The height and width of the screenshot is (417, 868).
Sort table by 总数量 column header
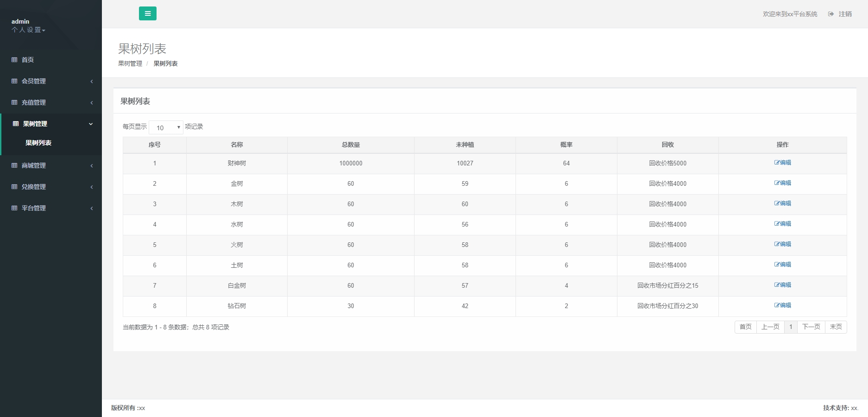(351, 145)
